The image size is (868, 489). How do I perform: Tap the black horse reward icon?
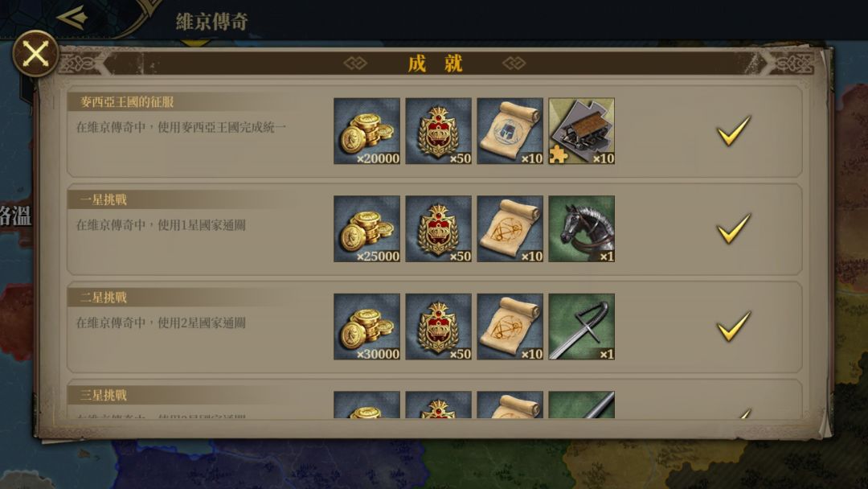[581, 228]
